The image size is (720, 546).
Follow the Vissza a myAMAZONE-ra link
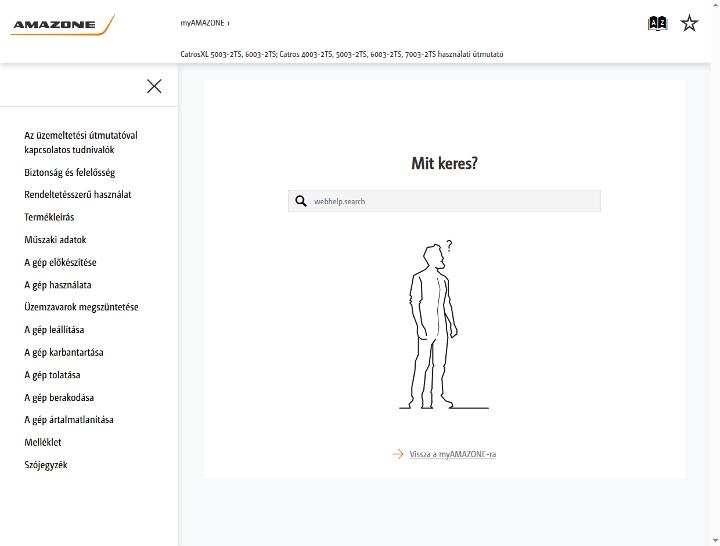coord(453,454)
